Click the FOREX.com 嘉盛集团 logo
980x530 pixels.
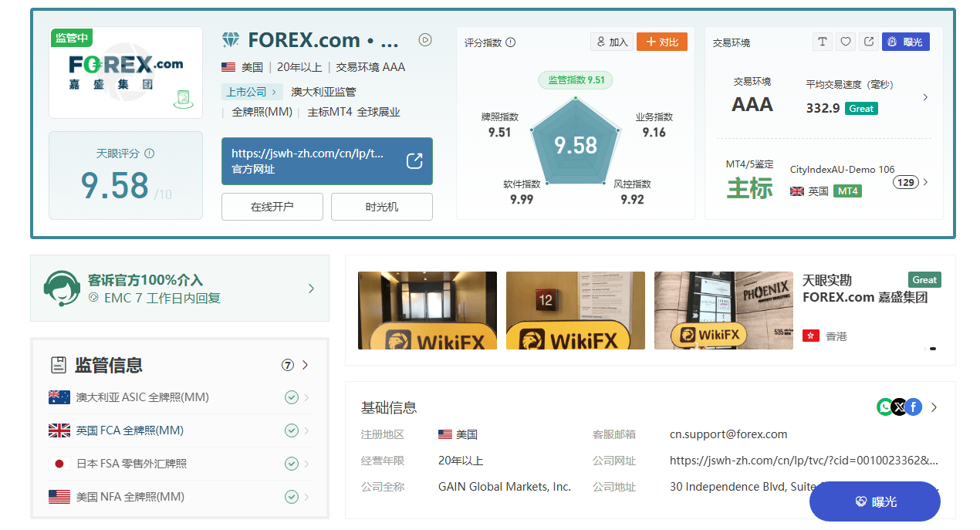pyautogui.click(x=126, y=73)
